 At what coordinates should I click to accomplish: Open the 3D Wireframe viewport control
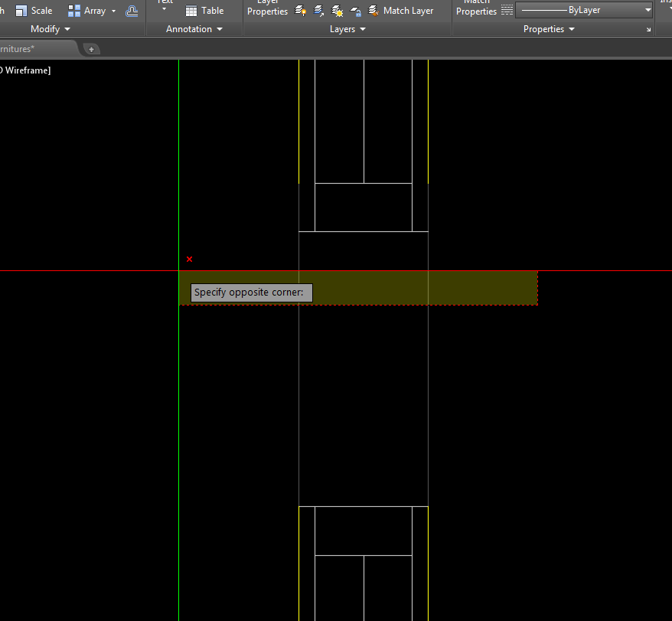(24, 70)
